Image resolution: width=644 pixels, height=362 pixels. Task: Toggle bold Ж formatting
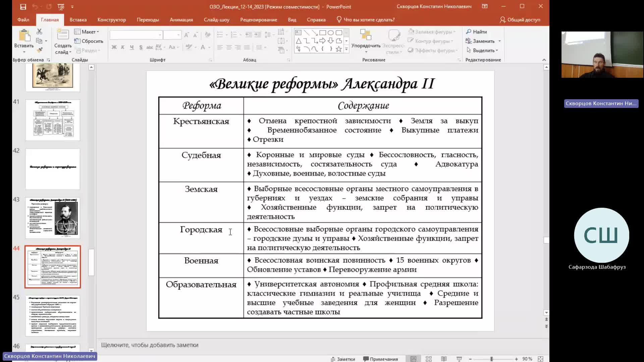(x=114, y=47)
